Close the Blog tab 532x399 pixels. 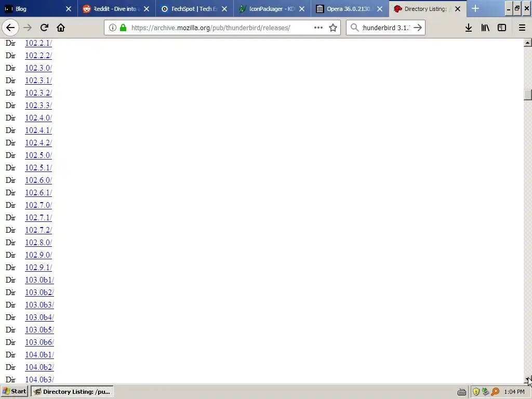coord(69,9)
